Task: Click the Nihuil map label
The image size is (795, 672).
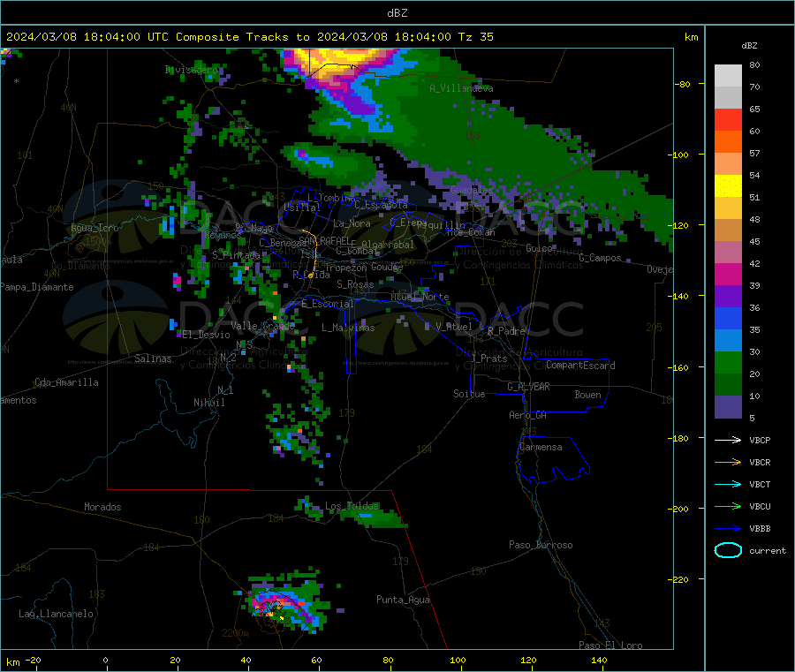Action: click(x=208, y=403)
